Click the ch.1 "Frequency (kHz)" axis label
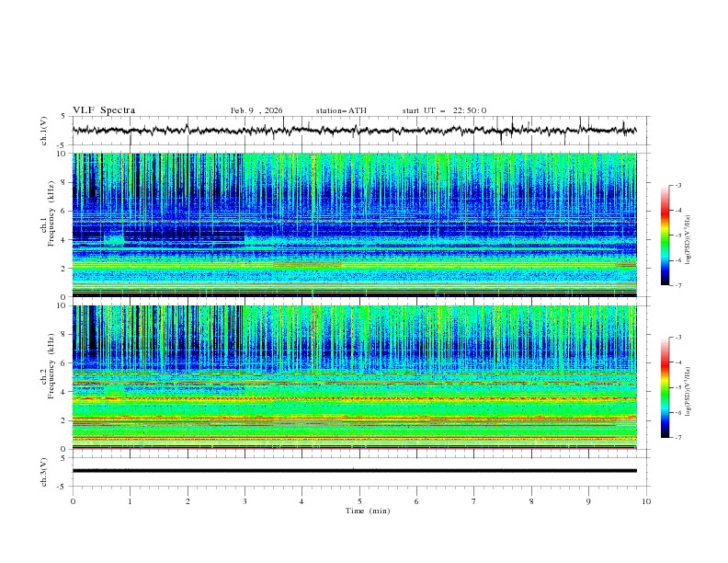 click(51, 214)
